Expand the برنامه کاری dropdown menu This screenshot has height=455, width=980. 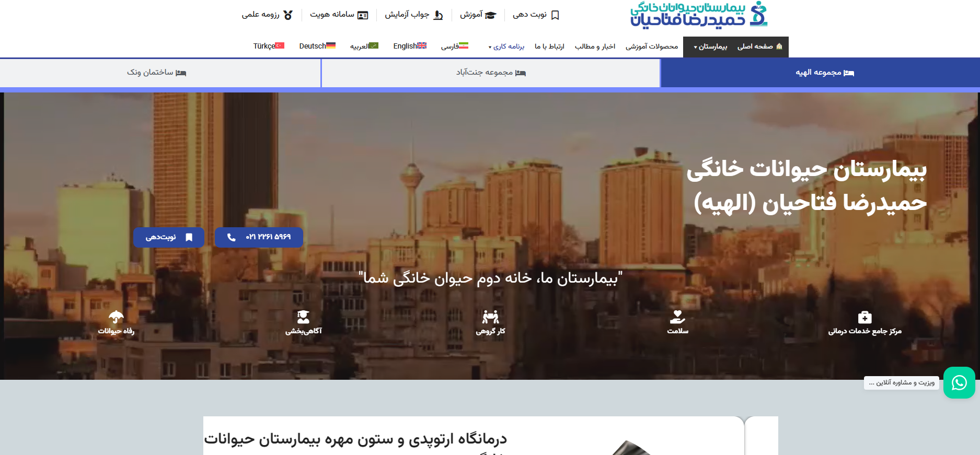point(506,46)
